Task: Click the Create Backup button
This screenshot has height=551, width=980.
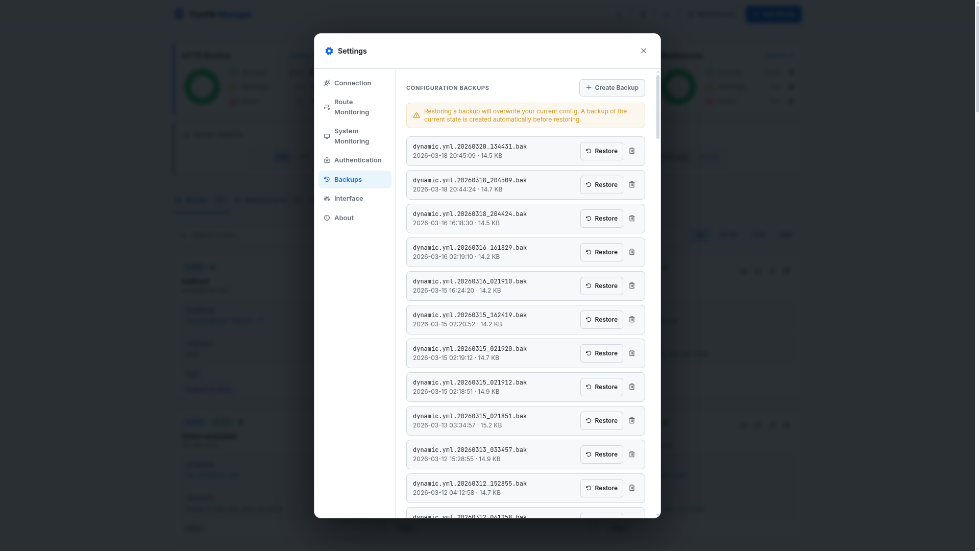Action: 611,87
